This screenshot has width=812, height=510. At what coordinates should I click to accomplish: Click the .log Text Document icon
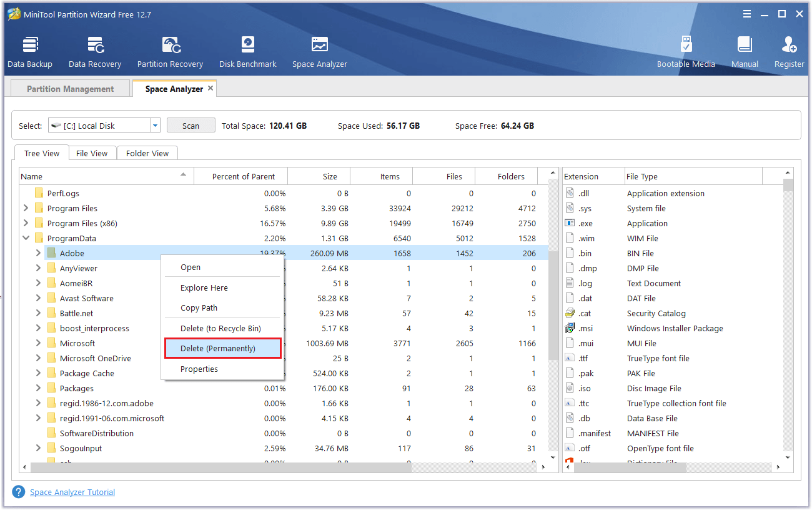coord(569,283)
